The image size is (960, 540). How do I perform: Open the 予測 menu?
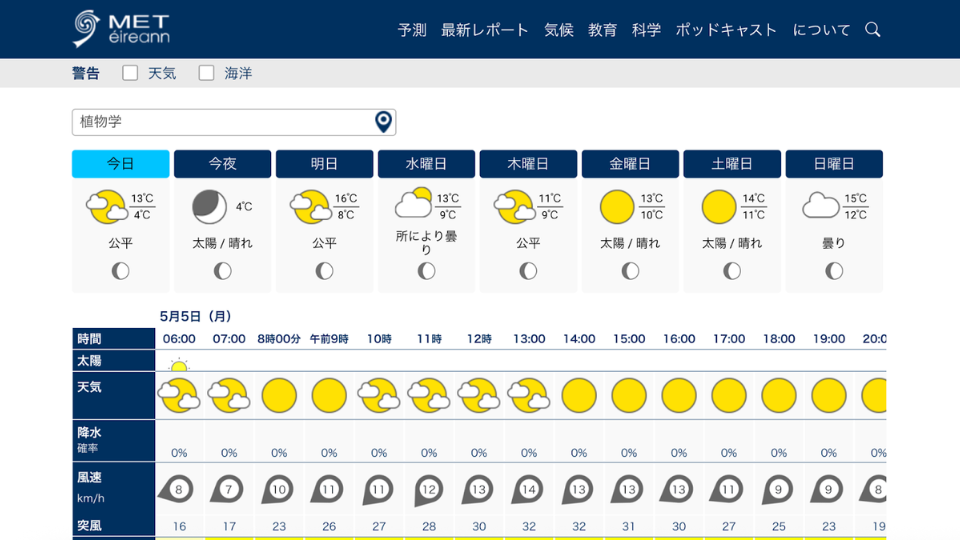tap(412, 30)
